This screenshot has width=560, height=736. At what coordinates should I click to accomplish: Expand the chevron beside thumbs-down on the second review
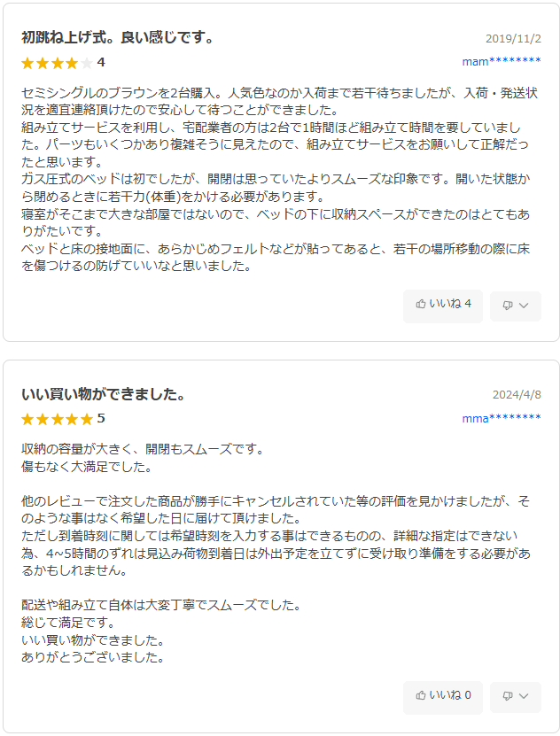[524, 697]
